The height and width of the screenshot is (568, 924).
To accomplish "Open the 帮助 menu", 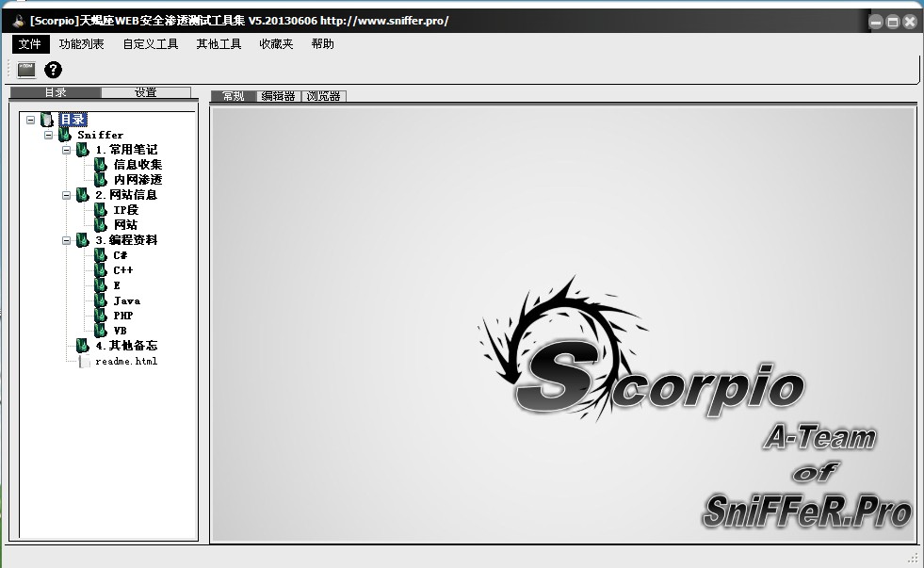I will pyautogui.click(x=322, y=44).
